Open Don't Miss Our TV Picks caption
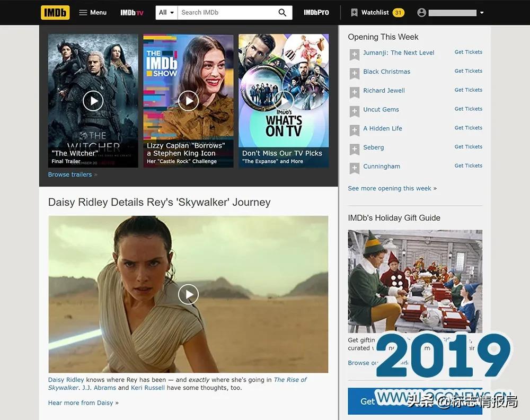Viewport: 530px width, 420px height. click(x=282, y=153)
